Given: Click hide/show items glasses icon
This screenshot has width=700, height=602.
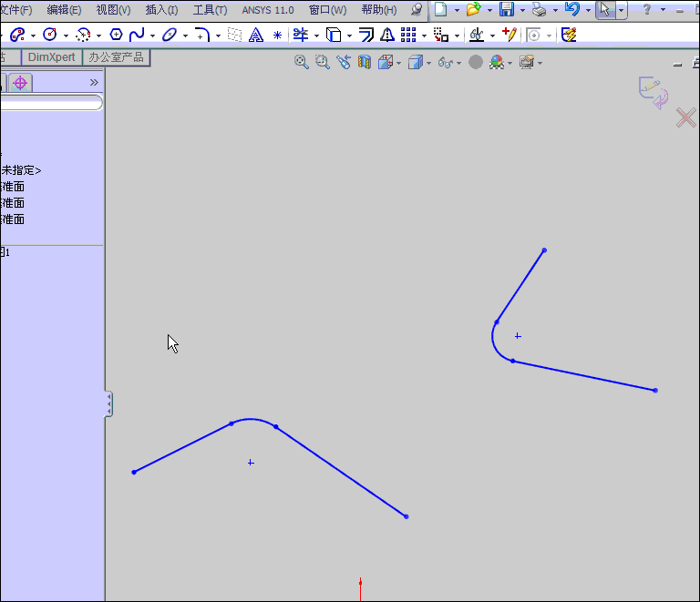Looking at the screenshot, I should 446,63.
